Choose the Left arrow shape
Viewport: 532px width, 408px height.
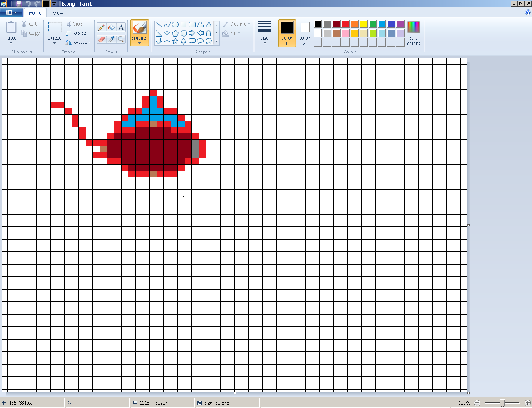[x=201, y=33]
